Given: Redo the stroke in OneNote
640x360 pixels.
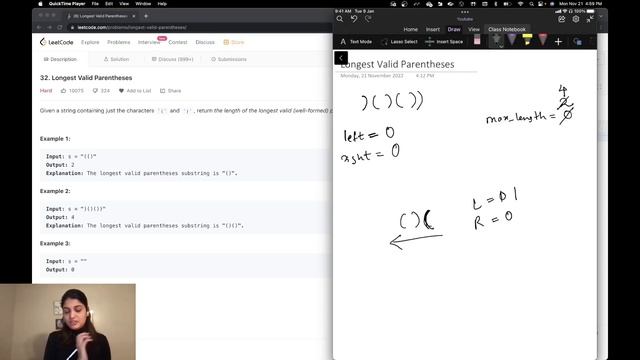Looking at the screenshot, I should [368, 19].
